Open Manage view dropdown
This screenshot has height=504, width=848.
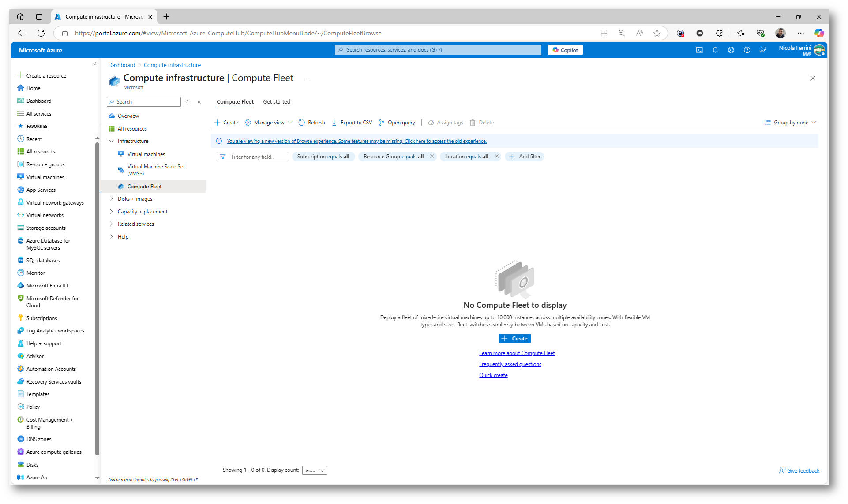pos(268,123)
